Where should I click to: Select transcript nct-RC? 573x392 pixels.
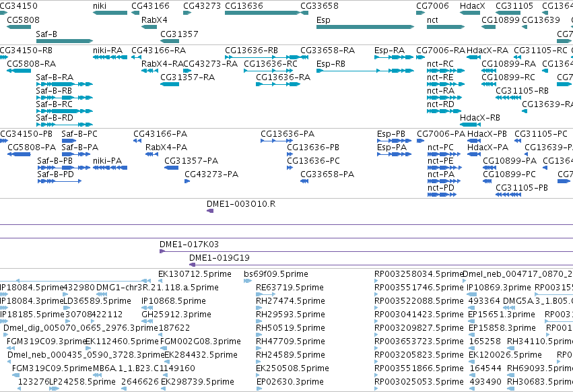click(x=446, y=71)
